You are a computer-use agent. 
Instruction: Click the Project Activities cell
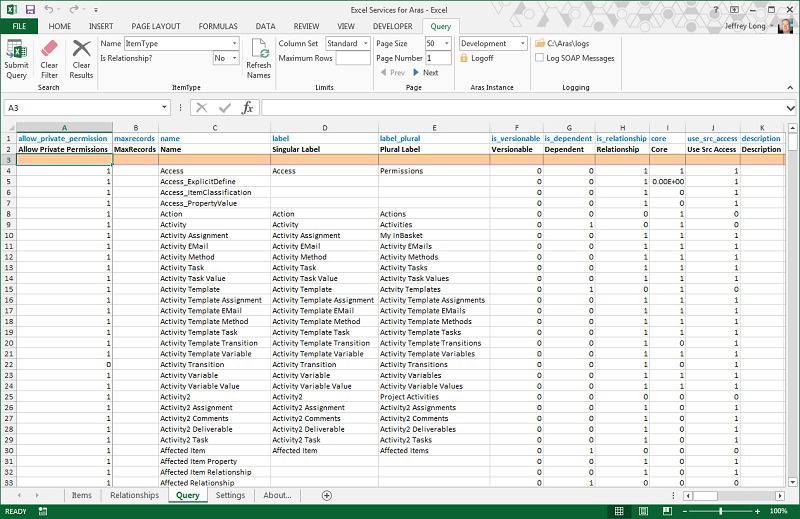(434, 397)
